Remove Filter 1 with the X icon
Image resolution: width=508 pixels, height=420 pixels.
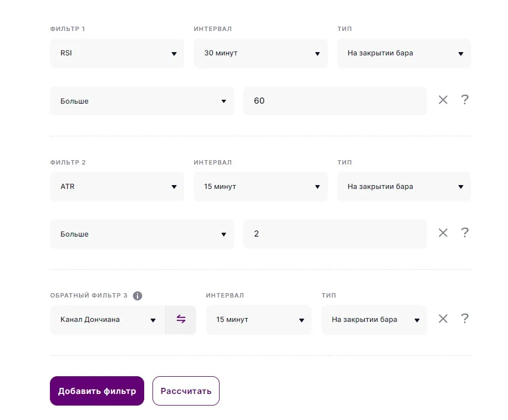click(443, 100)
